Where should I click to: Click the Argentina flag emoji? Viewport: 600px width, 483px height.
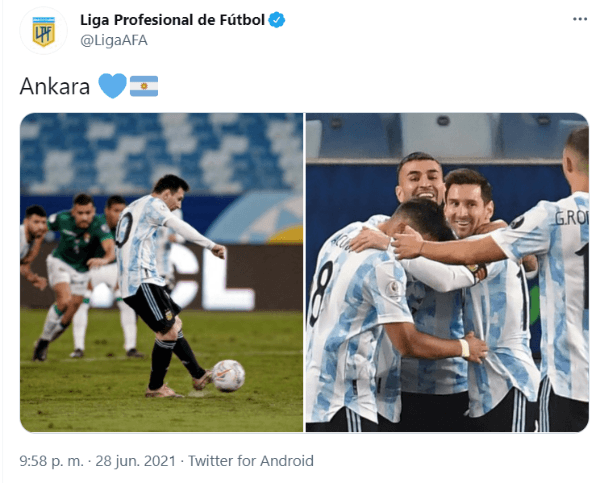pos(144,86)
